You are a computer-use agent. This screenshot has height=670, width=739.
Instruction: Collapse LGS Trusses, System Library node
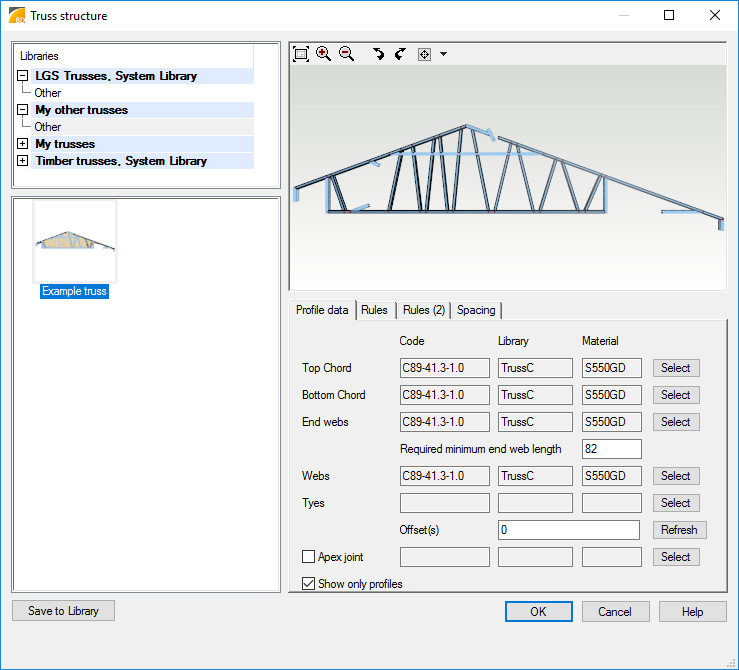22,76
